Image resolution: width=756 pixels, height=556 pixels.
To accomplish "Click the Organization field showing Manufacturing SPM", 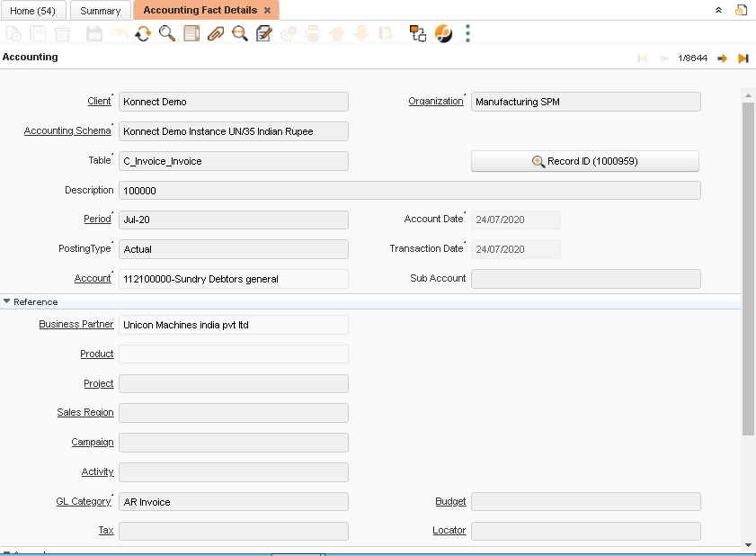I will coord(586,102).
